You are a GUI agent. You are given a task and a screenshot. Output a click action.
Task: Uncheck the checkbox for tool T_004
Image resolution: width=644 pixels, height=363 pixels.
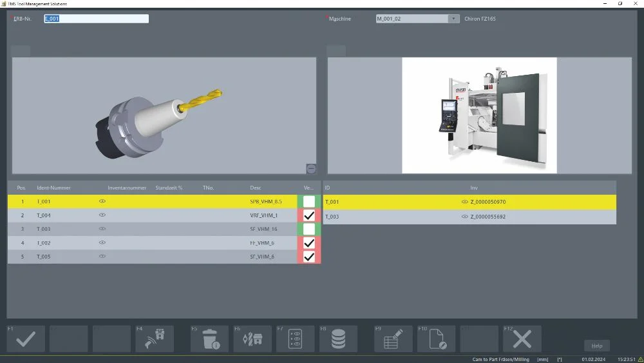[x=309, y=215]
